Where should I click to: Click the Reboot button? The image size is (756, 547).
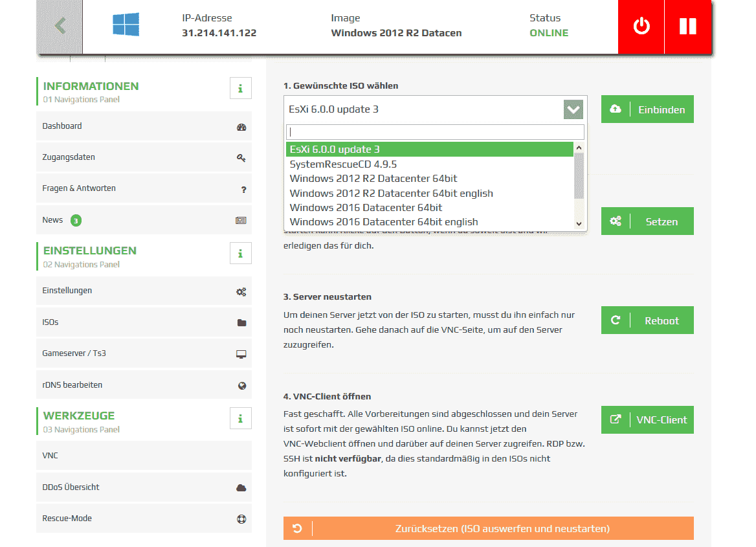[647, 320]
